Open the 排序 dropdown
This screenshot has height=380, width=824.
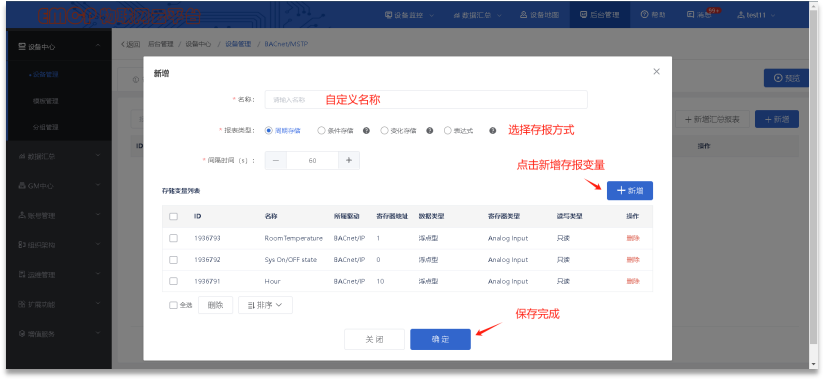pos(265,305)
